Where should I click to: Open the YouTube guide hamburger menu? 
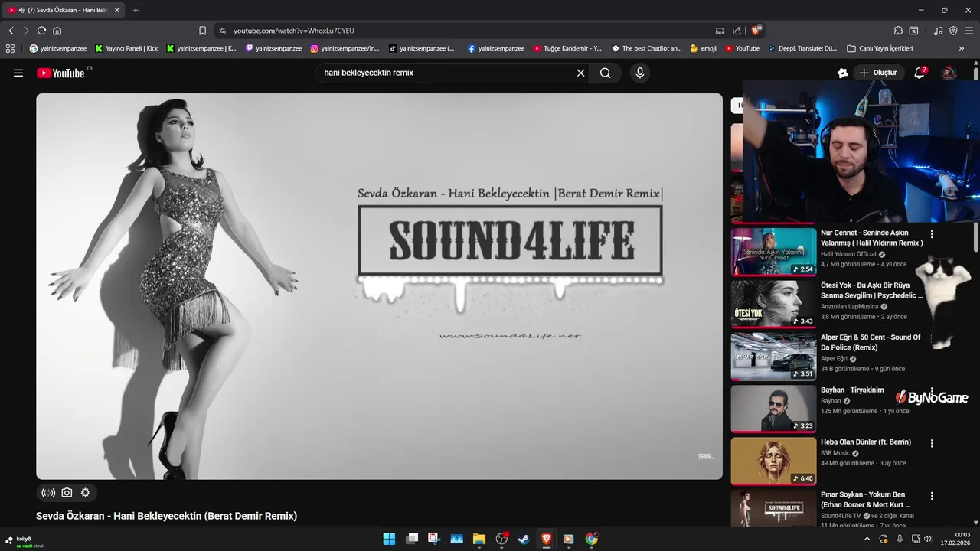[x=18, y=73]
